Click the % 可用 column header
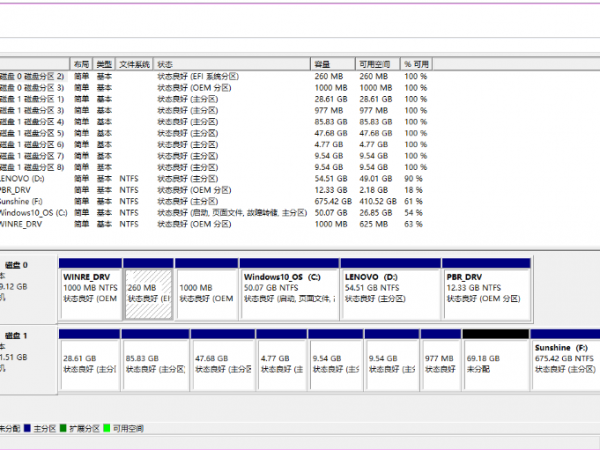 [x=417, y=62]
